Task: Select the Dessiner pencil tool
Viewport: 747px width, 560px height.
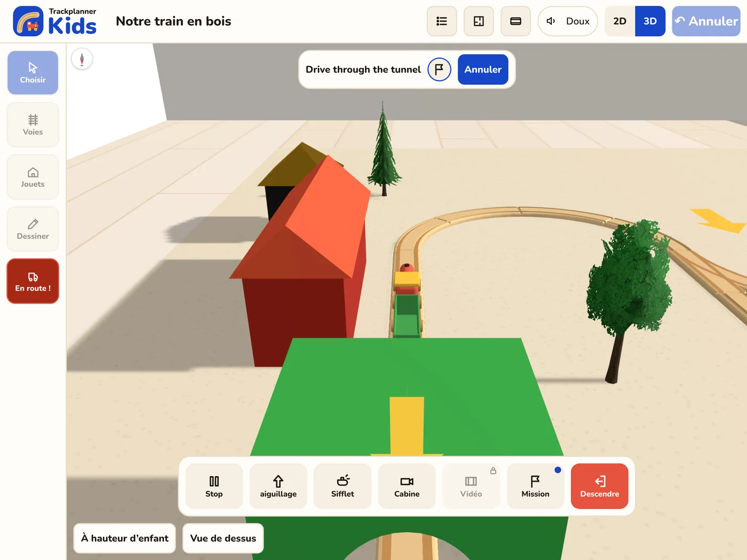Action: tap(33, 229)
